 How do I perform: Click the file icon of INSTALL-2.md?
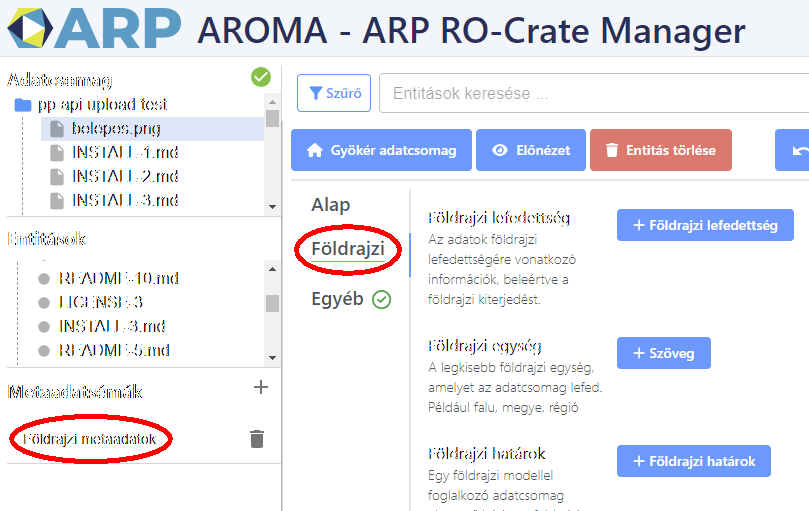click(57, 177)
